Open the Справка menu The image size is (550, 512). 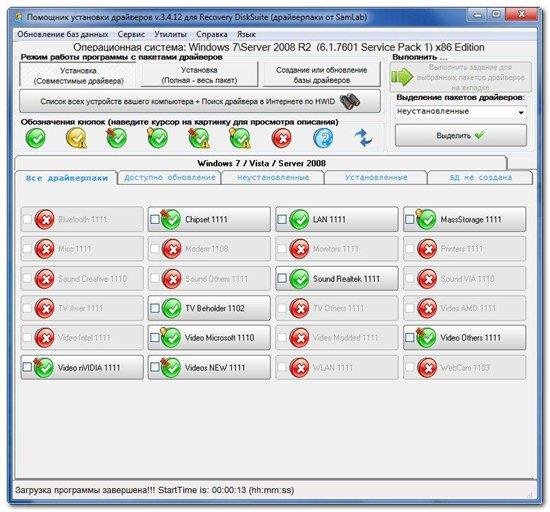coord(212,34)
